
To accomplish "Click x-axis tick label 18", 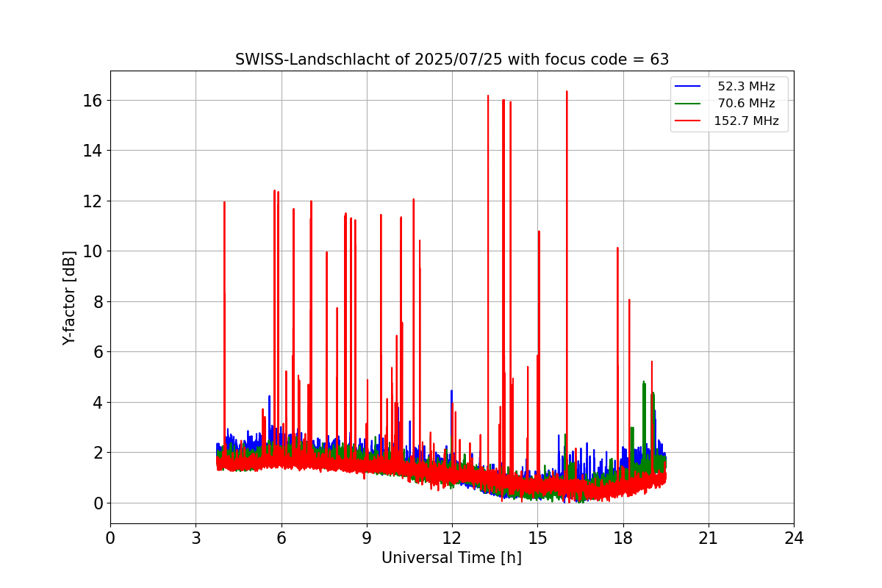I will pos(623,538).
